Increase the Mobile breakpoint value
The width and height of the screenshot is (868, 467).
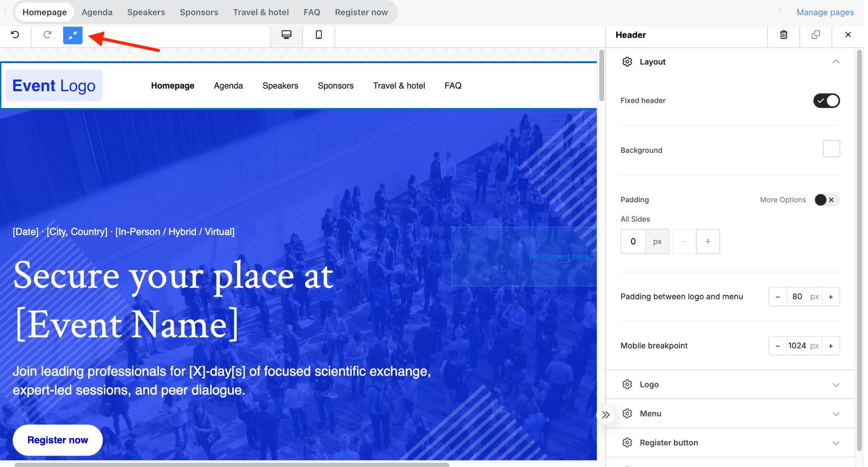coord(831,346)
